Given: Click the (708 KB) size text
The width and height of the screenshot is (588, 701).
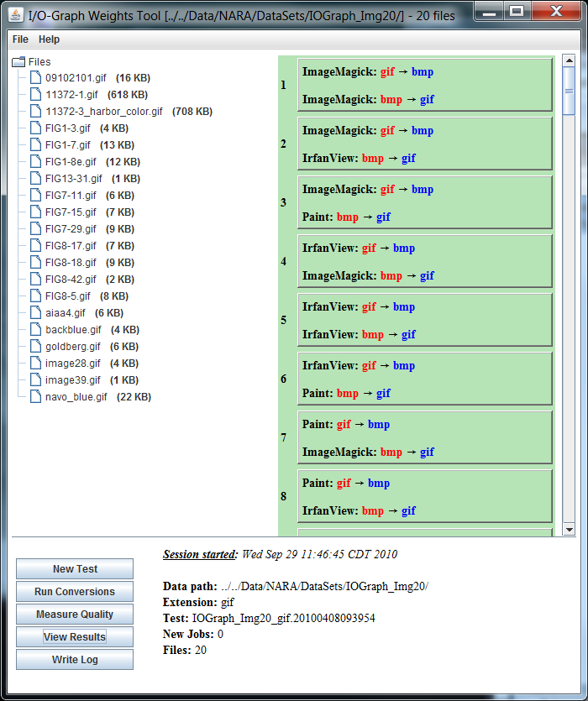Looking at the screenshot, I should (x=192, y=112).
